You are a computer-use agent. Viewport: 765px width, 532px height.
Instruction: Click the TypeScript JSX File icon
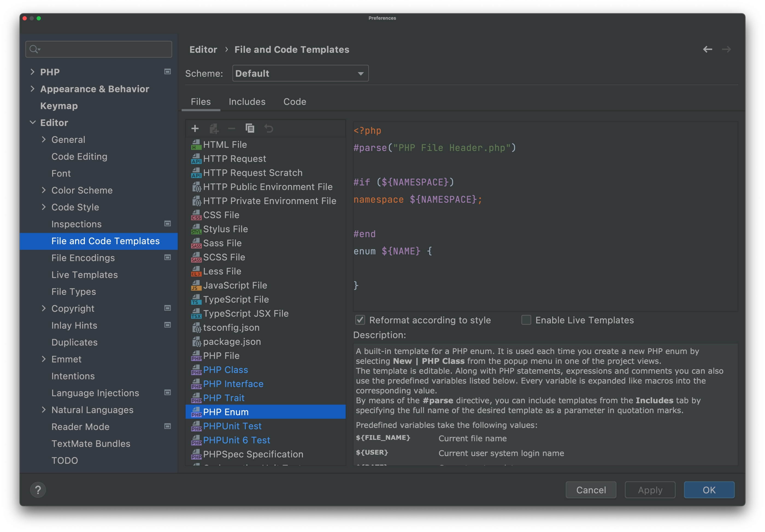pyautogui.click(x=196, y=313)
